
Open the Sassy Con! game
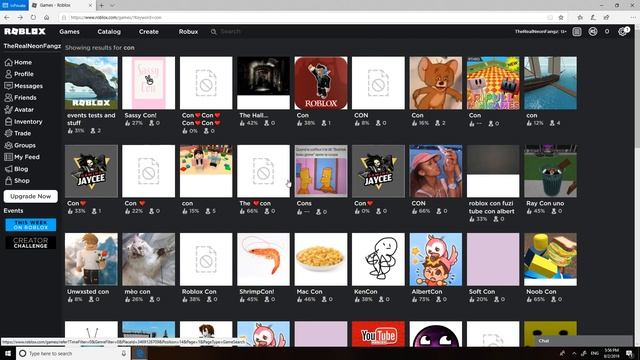[x=149, y=83]
